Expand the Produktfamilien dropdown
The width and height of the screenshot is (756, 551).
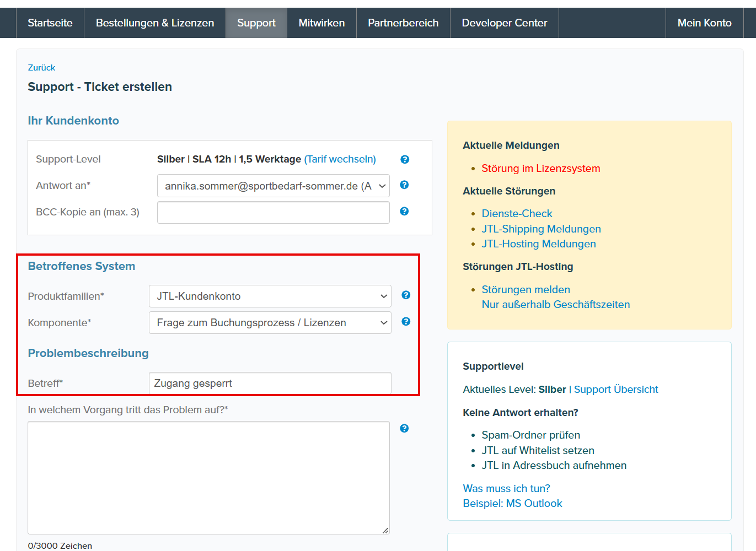click(270, 296)
